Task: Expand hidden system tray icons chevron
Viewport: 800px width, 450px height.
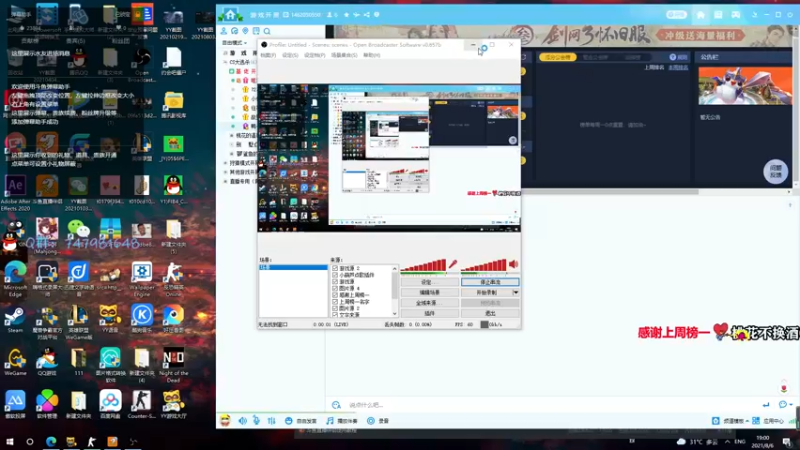Action: 727,442
